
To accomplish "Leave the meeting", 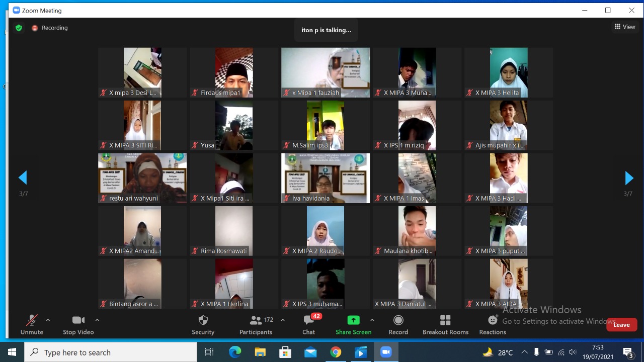I will tap(621, 325).
